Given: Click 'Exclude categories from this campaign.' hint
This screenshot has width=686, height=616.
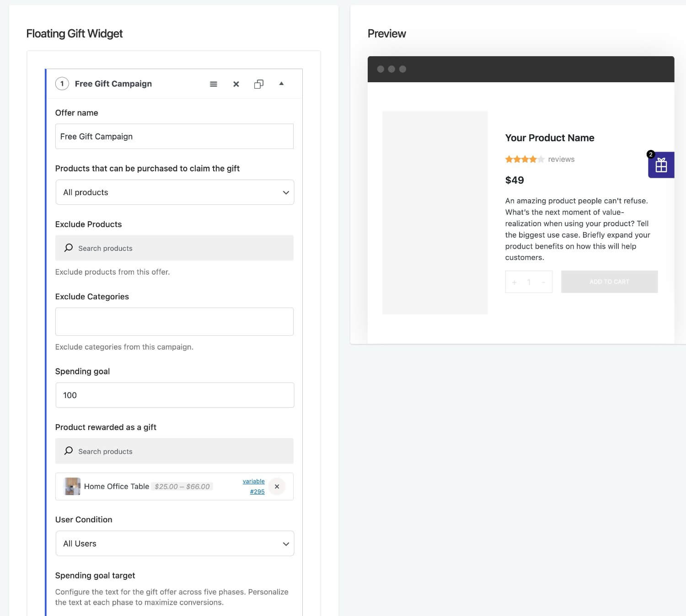Looking at the screenshot, I should (x=124, y=347).
